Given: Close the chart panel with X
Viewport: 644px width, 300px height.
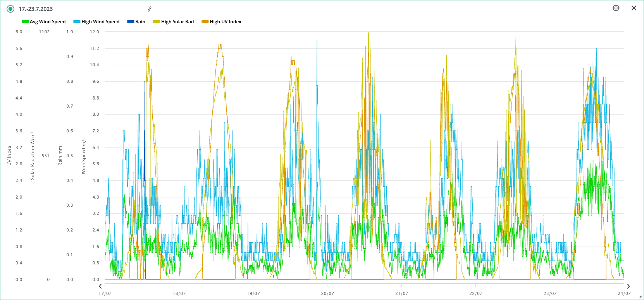Looking at the screenshot, I should point(634,8).
